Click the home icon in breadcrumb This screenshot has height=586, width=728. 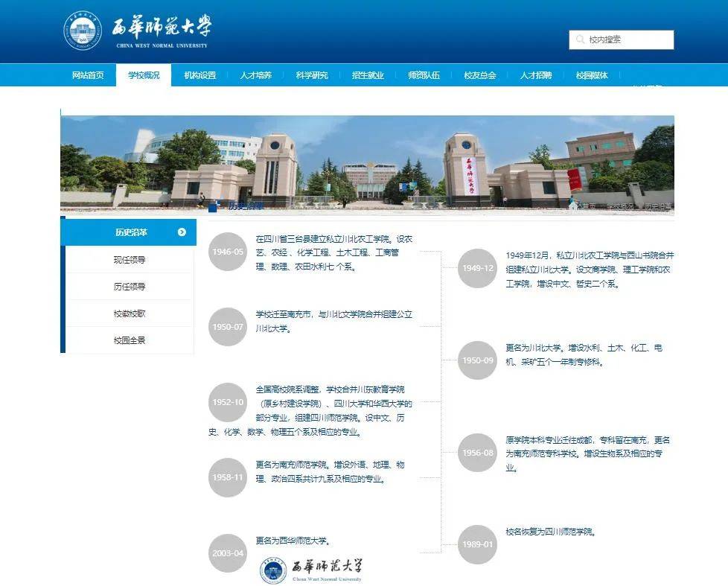coord(572,206)
